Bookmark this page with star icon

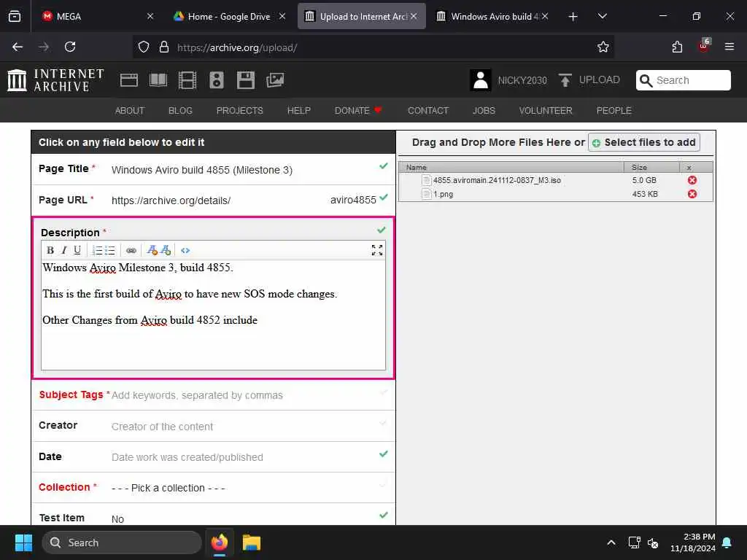(x=603, y=47)
